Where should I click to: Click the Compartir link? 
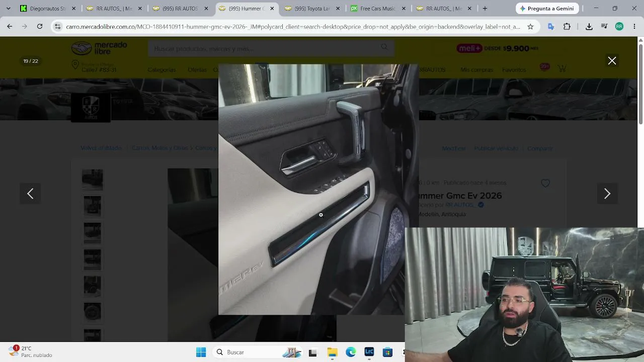tap(540, 149)
